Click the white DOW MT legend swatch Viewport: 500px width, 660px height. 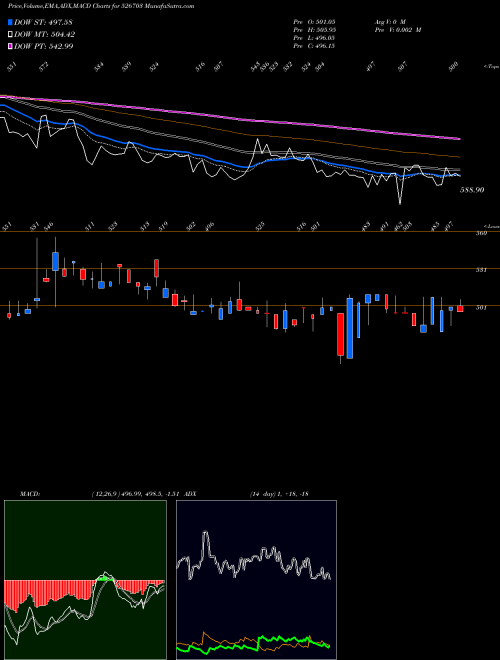click(10, 34)
